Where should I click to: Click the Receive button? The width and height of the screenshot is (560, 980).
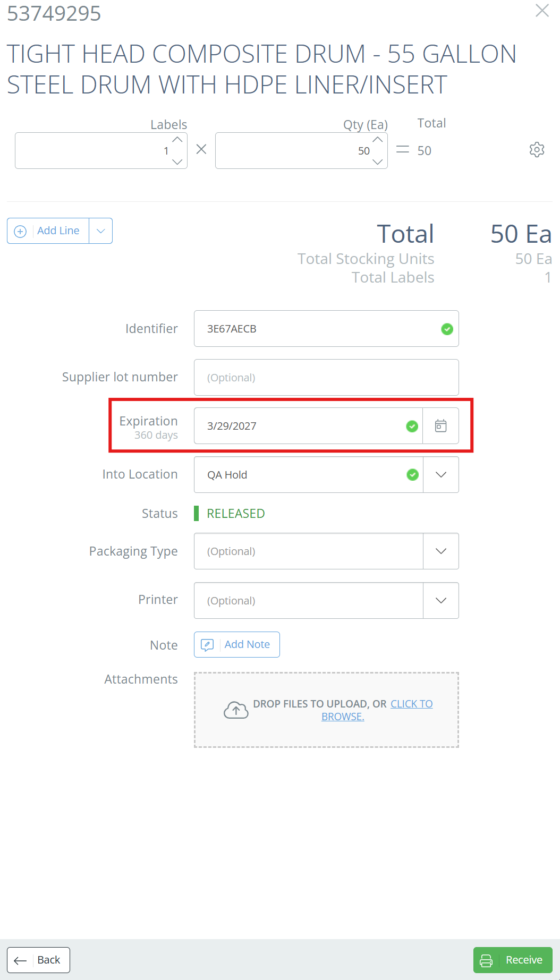[513, 960]
